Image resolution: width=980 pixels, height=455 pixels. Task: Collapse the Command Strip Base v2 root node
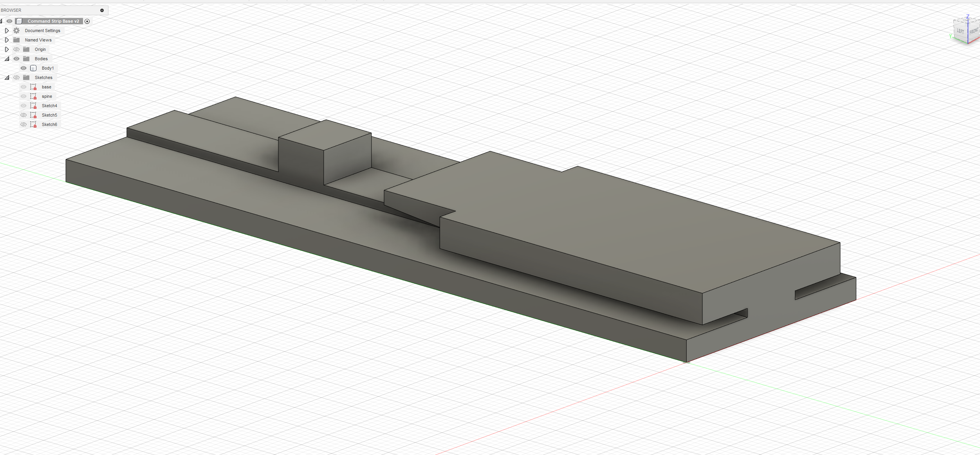tap(1, 21)
